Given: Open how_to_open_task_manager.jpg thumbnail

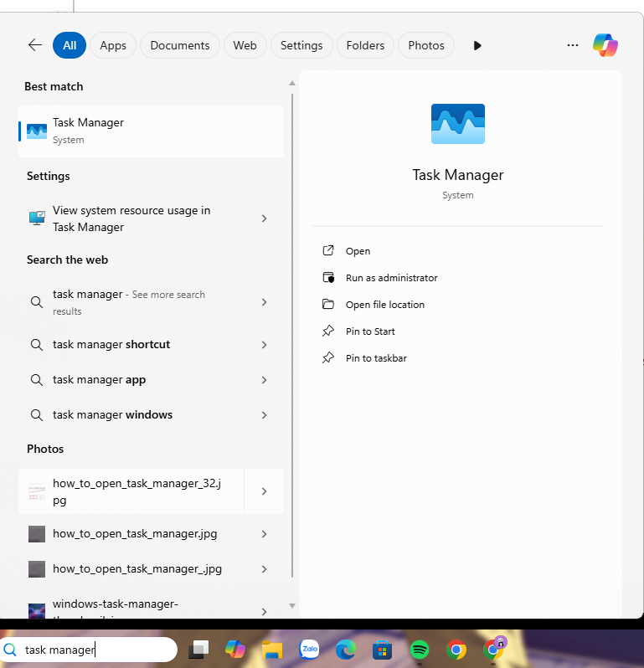Looking at the screenshot, I should (x=37, y=534).
